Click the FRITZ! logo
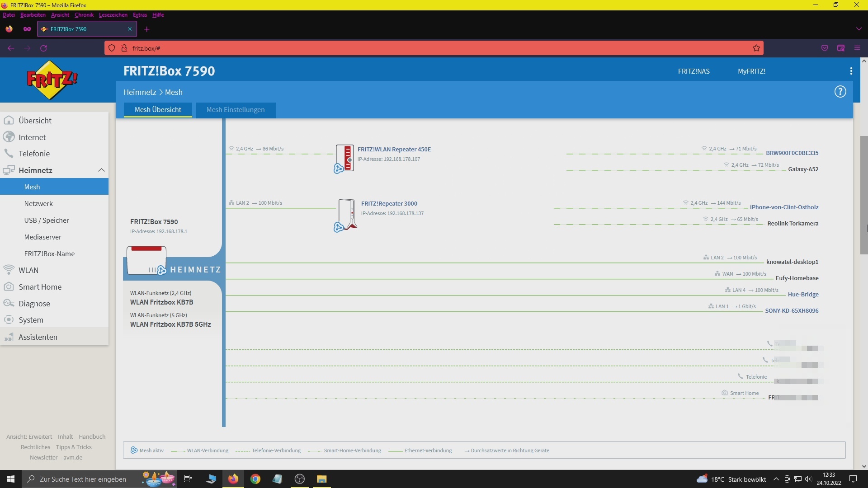The image size is (868, 488). coord(52,80)
